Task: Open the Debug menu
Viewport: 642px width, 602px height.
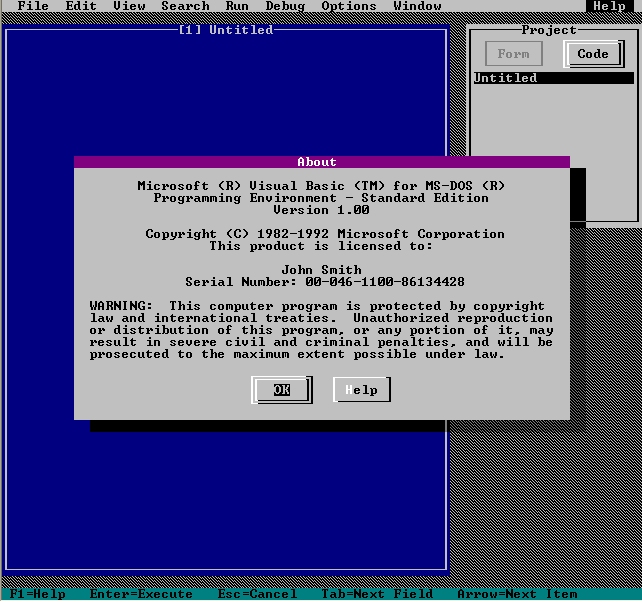Action: click(285, 6)
